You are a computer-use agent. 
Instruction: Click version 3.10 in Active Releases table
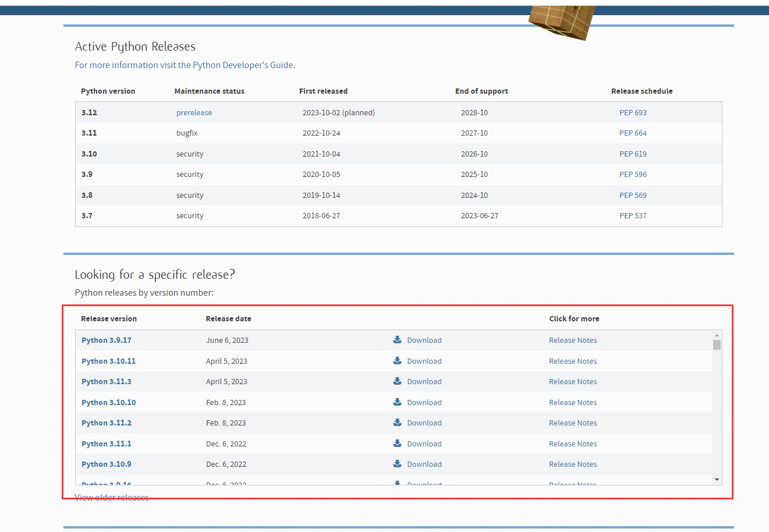(x=89, y=154)
